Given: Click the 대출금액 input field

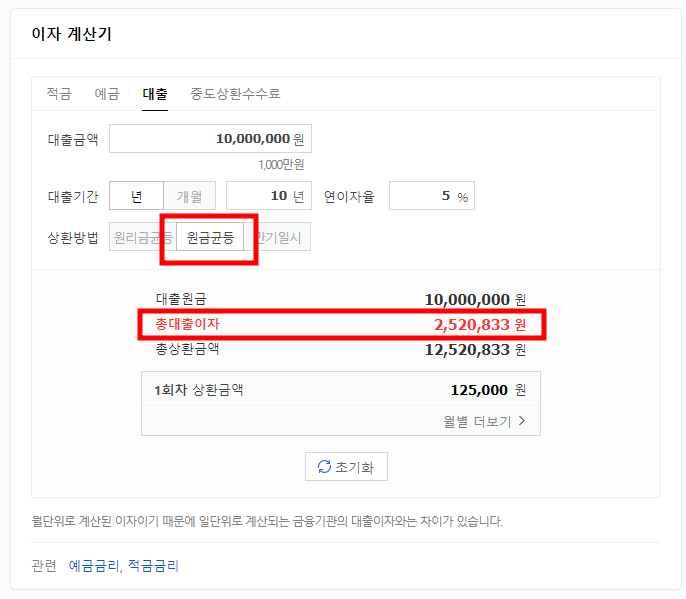Looking at the screenshot, I should 210,139.
